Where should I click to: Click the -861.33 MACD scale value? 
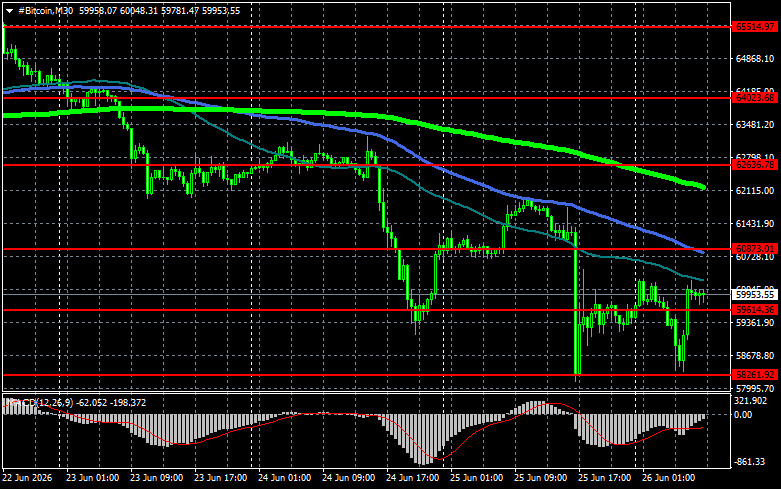[x=750, y=462]
